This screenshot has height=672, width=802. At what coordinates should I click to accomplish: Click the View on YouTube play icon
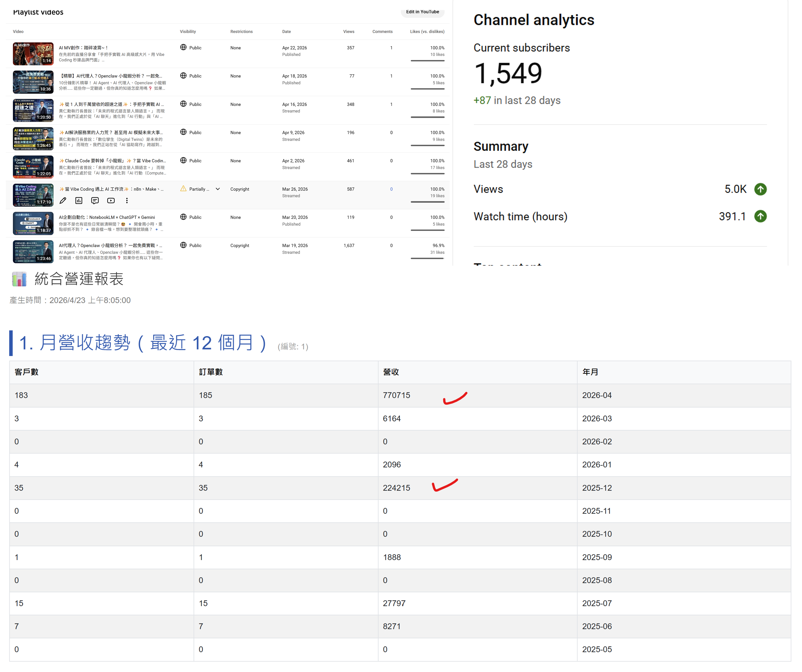point(111,201)
